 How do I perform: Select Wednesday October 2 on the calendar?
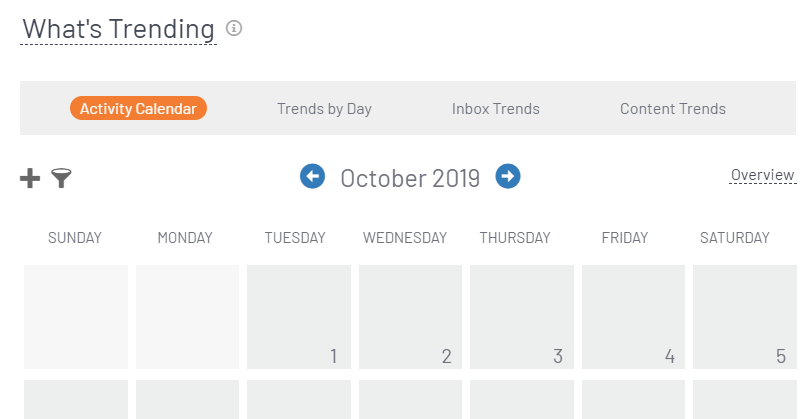tap(410, 316)
